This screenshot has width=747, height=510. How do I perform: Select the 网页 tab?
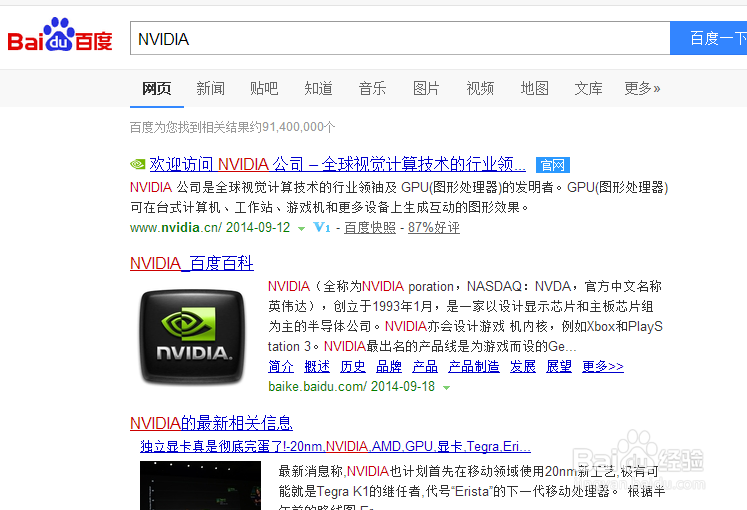157,89
